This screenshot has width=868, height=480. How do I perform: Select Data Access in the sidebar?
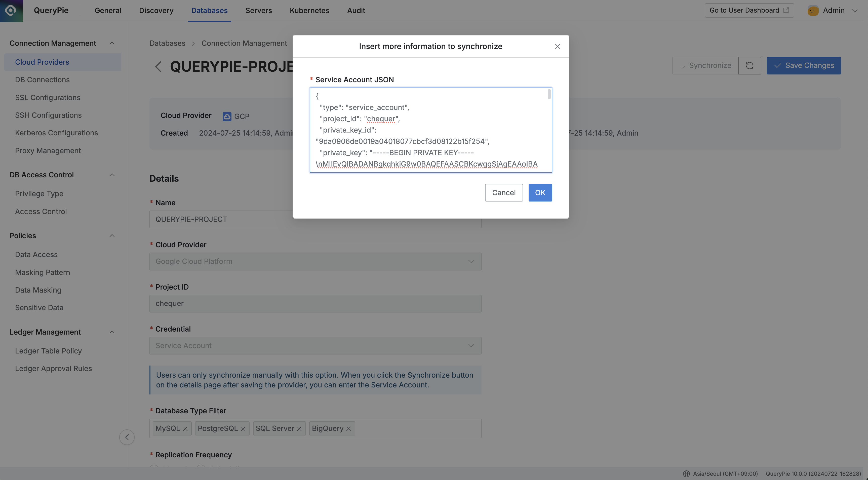(36, 255)
